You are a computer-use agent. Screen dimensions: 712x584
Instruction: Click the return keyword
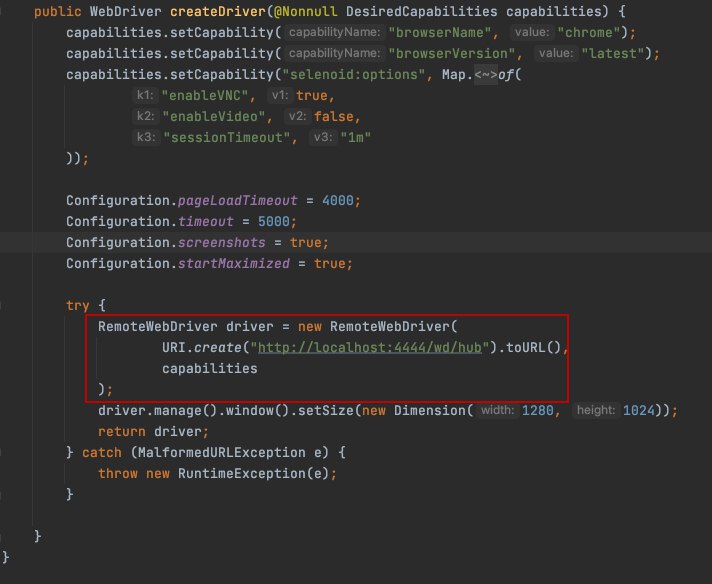pyautogui.click(x=122, y=431)
